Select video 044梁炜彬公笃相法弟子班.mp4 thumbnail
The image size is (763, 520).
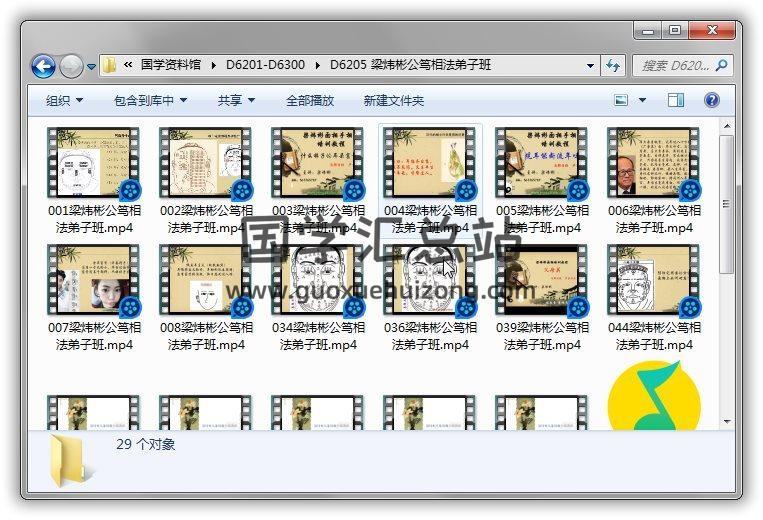coord(653,280)
